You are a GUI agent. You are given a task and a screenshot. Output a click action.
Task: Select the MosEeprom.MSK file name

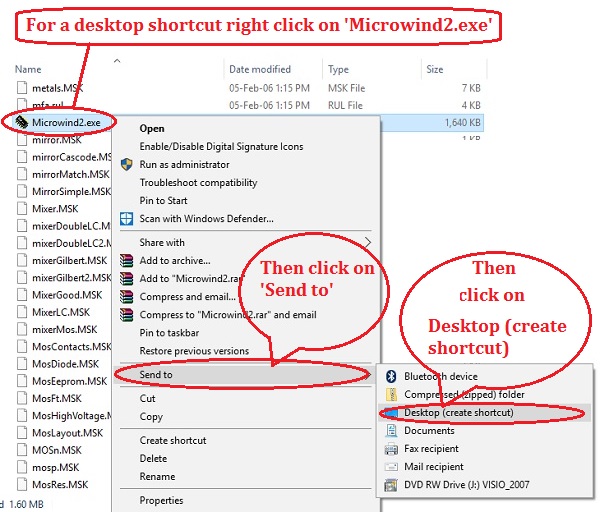pyautogui.click(x=70, y=381)
